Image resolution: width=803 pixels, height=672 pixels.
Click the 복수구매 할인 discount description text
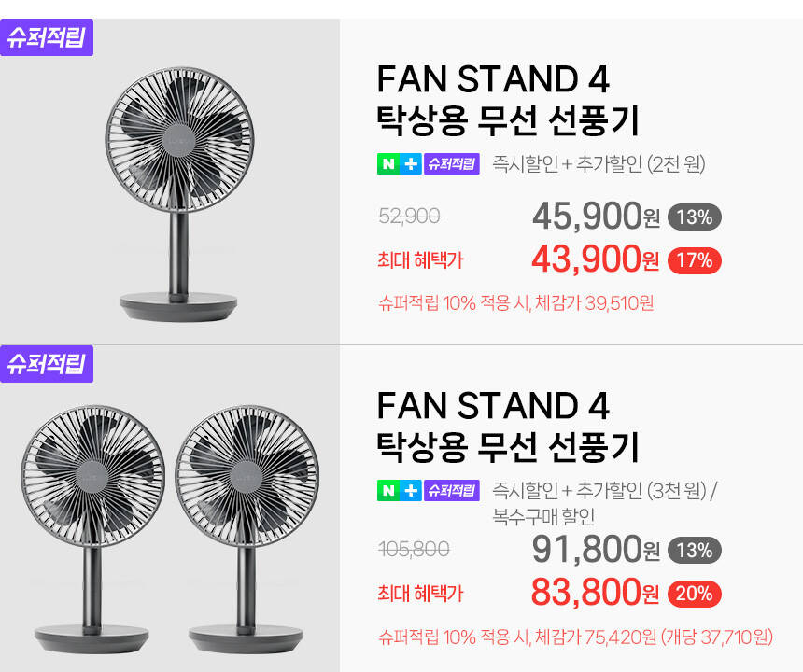(x=543, y=515)
